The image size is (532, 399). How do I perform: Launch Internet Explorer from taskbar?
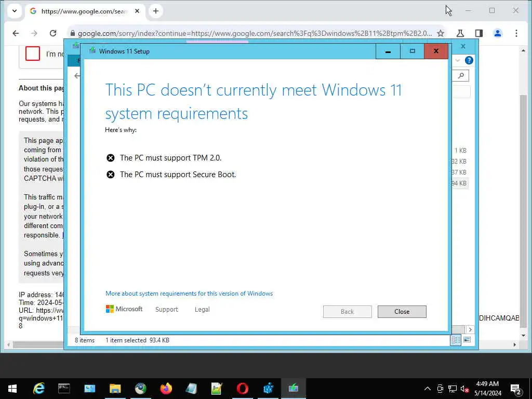click(38, 389)
